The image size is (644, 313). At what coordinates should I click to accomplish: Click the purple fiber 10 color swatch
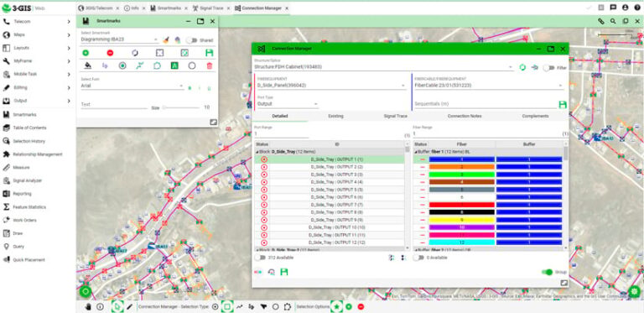[462, 227]
